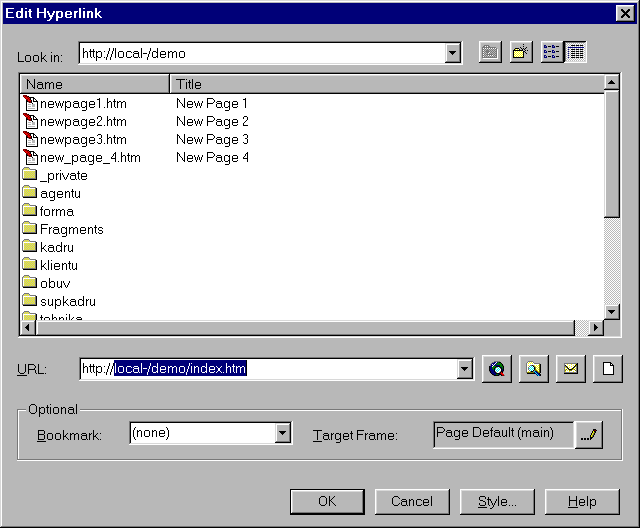Select newpage2.htm page icon
The width and height of the screenshot is (640, 528).
[30, 121]
